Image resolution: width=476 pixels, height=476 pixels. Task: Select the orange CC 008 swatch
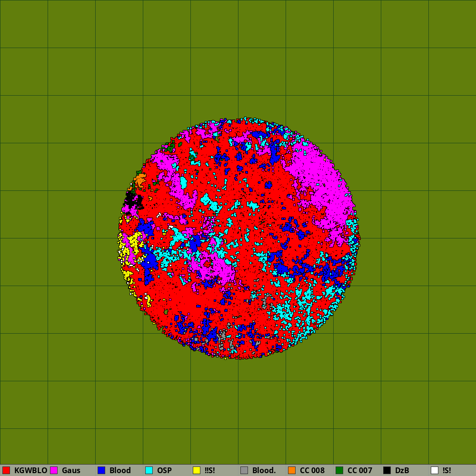tap(292, 470)
